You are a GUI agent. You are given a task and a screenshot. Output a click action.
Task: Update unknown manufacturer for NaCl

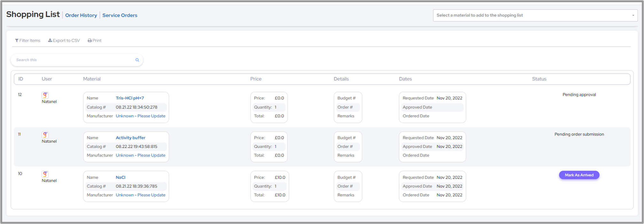[140, 195]
